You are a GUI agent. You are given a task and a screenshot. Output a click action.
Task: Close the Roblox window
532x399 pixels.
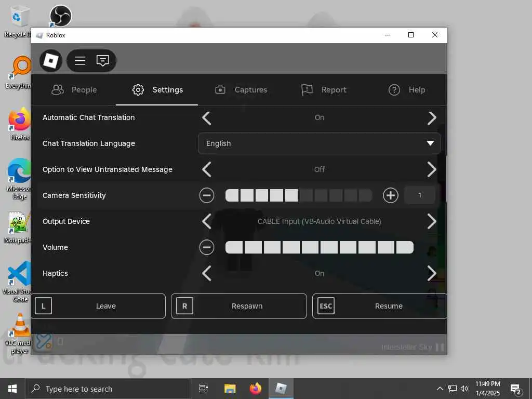click(x=435, y=35)
